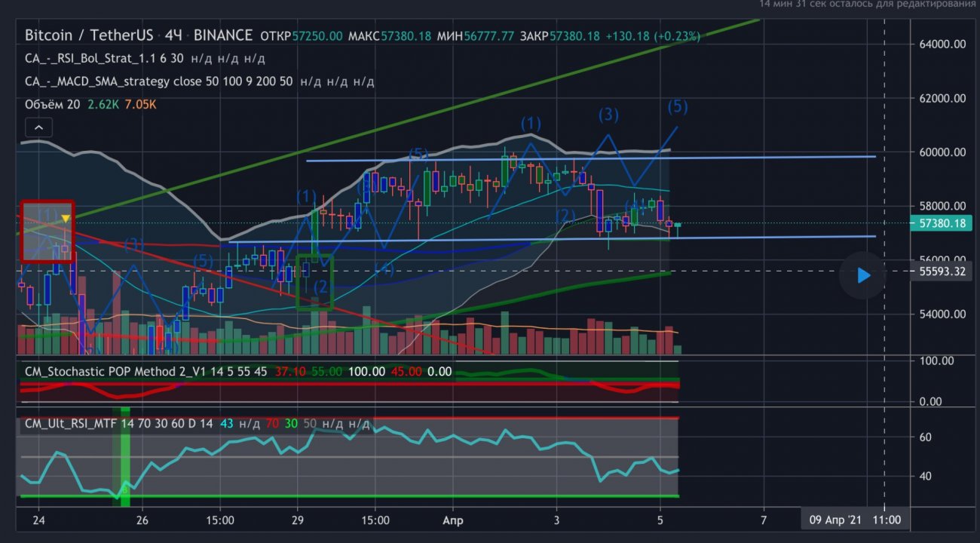This screenshot has height=543, width=980.
Task: Select the green rectangle around wave (2)
Action: tap(315, 282)
